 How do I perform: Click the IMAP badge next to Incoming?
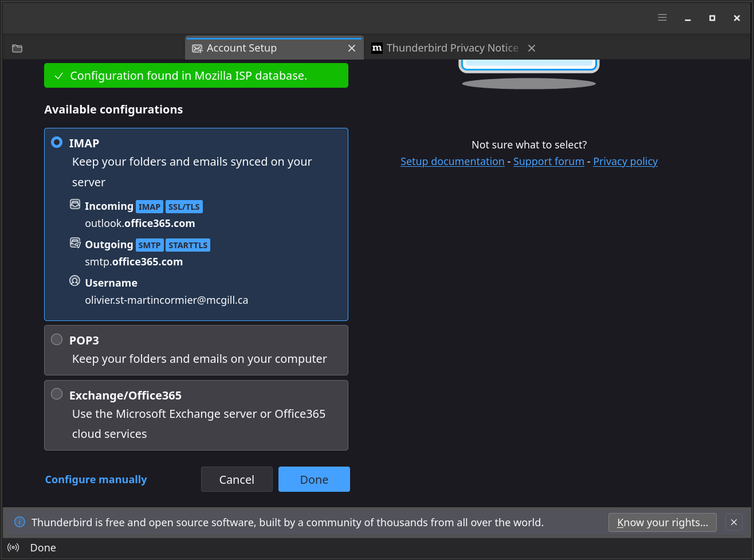tap(150, 207)
